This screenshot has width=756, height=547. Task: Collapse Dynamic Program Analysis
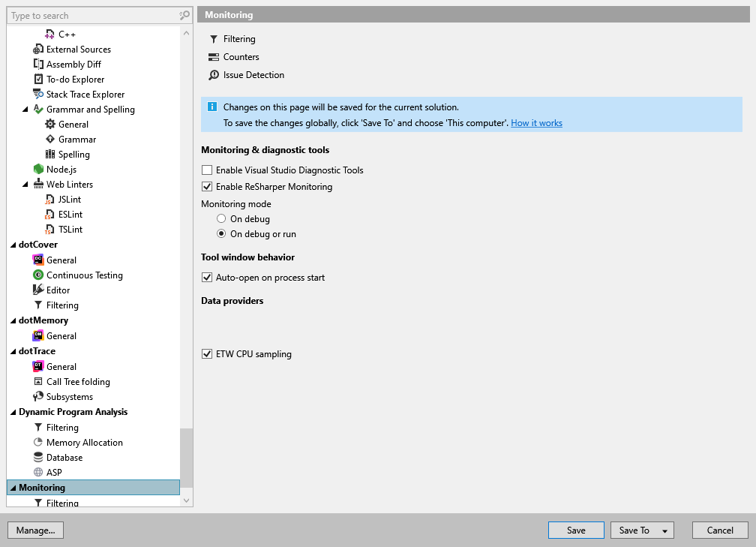tap(12, 411)
